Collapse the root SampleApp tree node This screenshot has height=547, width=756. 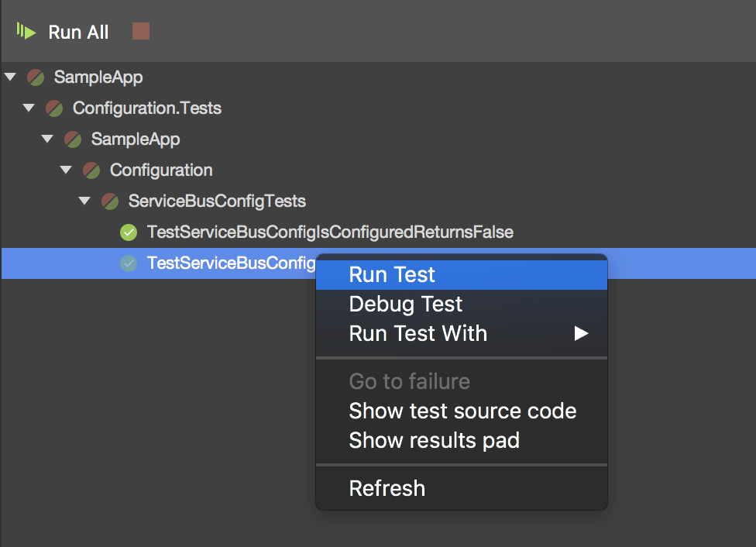[10, 77]
